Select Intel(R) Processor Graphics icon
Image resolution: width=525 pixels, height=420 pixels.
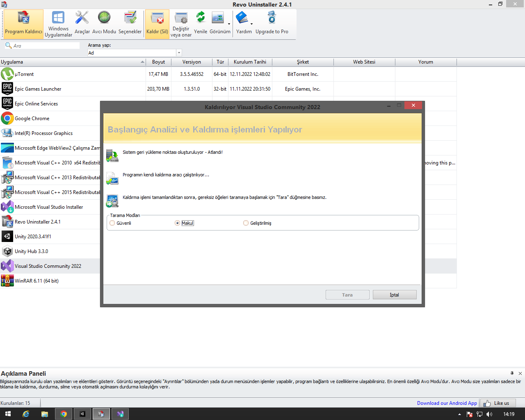pos(7,133)
